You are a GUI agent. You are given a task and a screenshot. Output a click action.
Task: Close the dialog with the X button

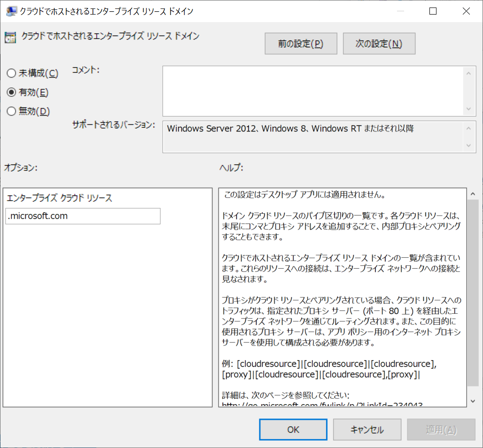(x=466, y=11)
